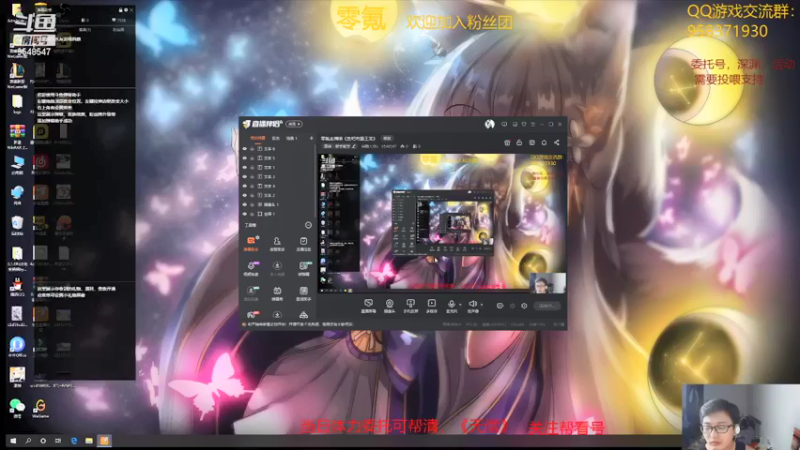Open the calendar icon with red dot
Image resolution: width=800 pixels, height=450 pixels.
[507, 143]
